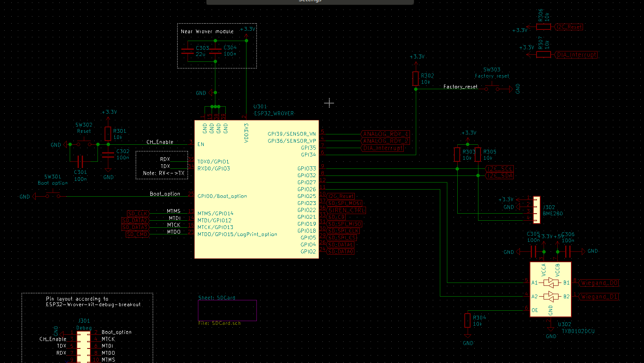Screen dimensions: 644x363
Task: Select capacitor C304 100n
Action: 215,51
